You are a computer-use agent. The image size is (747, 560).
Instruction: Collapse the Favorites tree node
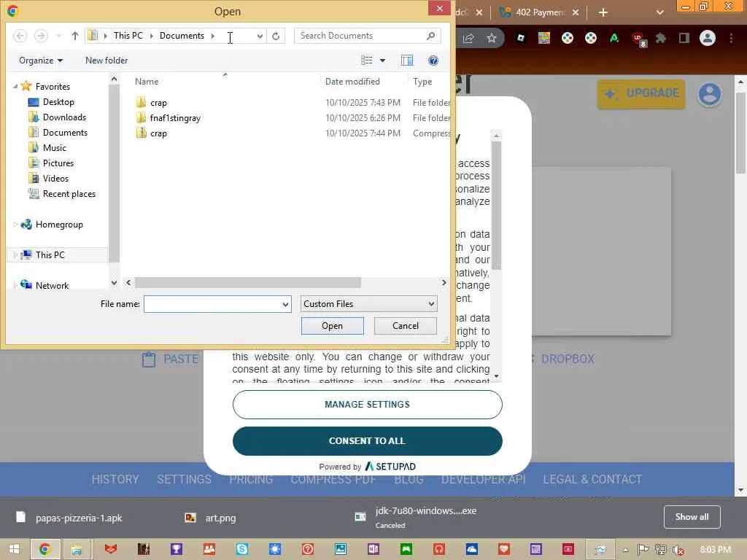[x=15, y=86]
